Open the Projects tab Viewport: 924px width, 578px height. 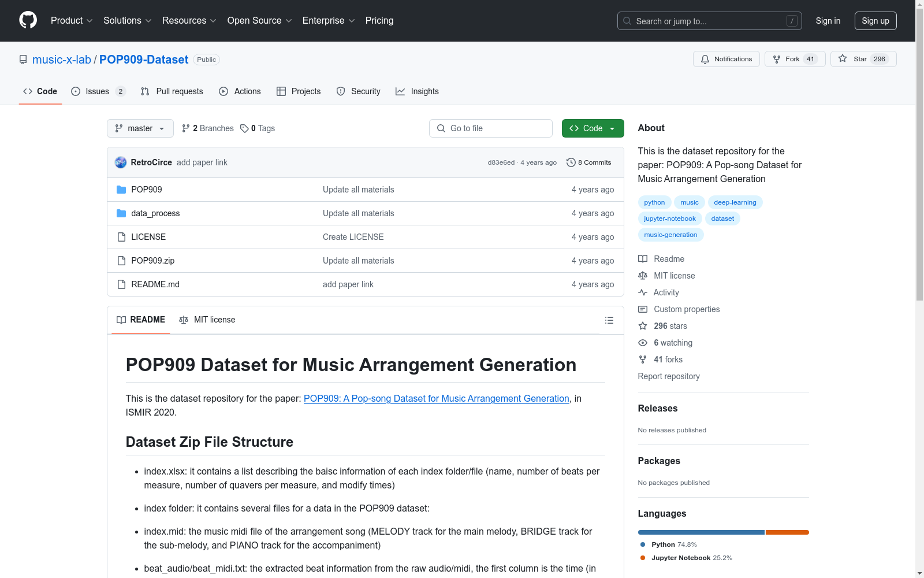(299, 91)
